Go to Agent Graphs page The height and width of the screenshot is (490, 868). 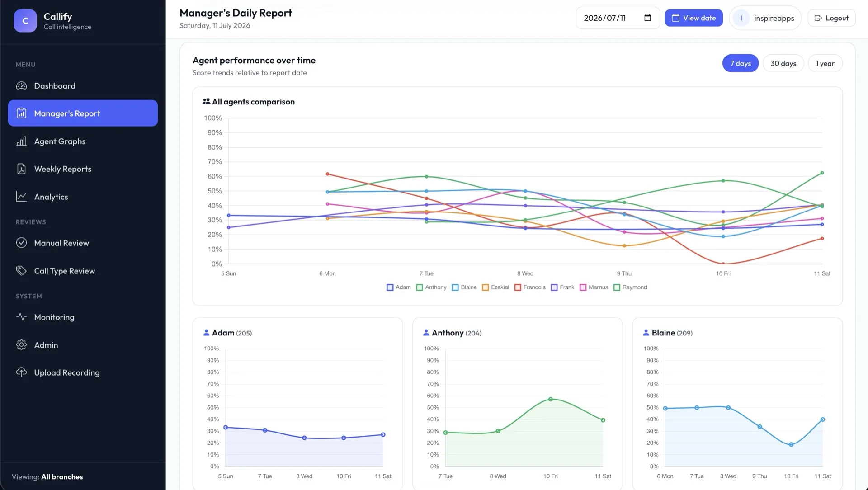[83, 141]
